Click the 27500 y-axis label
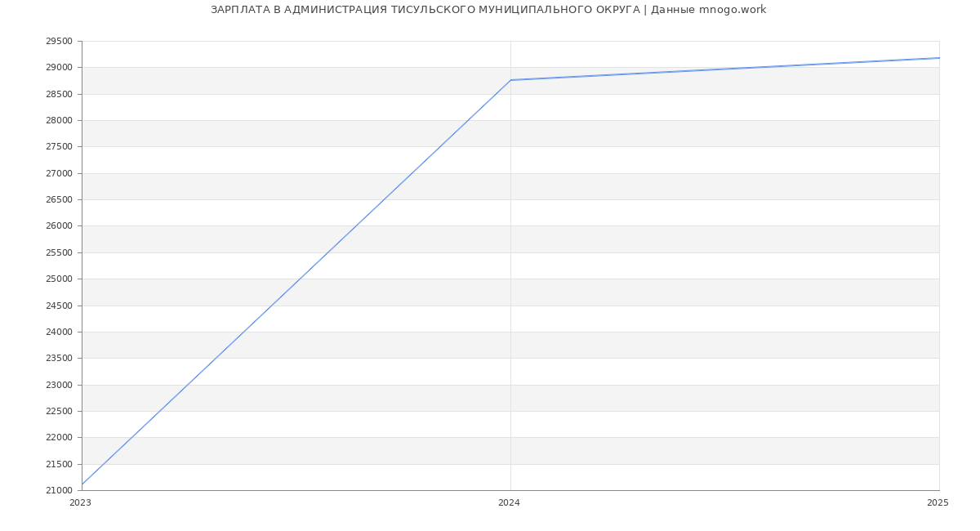The image size is (980, 531). click(59, 147)
